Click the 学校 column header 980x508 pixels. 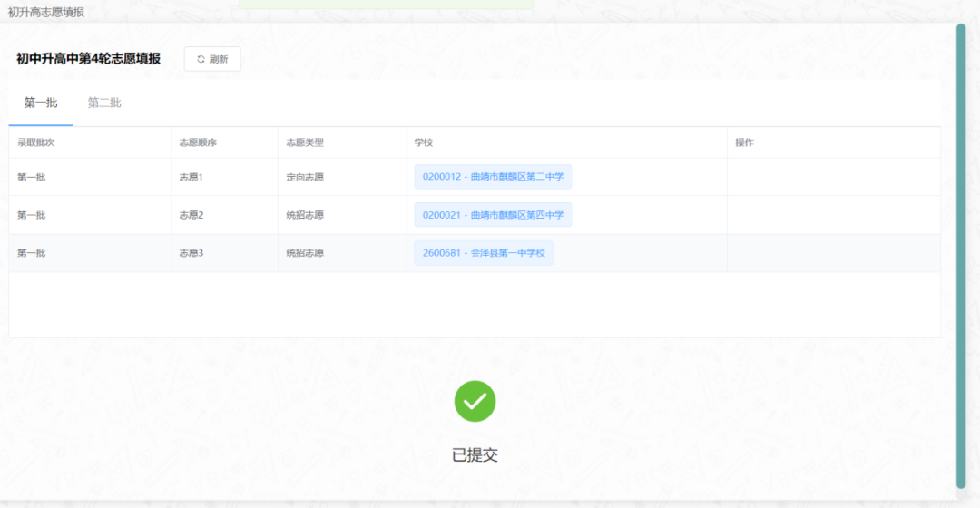click(423, 142)
